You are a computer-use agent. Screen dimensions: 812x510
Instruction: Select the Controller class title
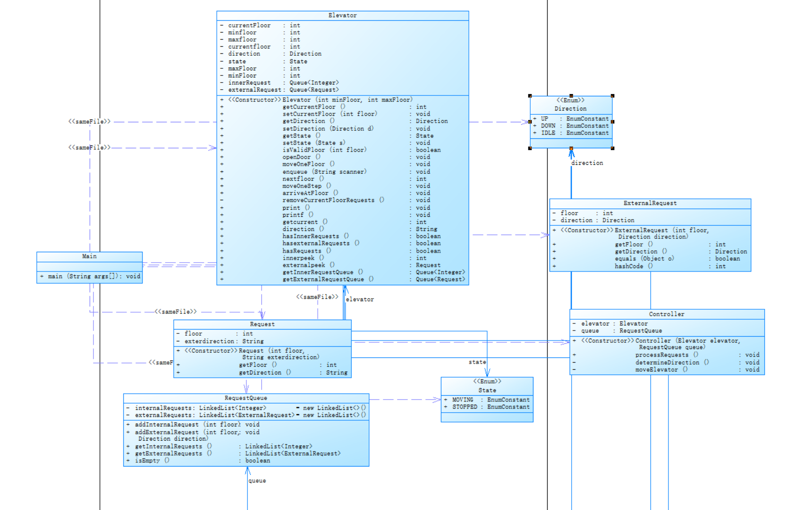click(x=666, y=314)
